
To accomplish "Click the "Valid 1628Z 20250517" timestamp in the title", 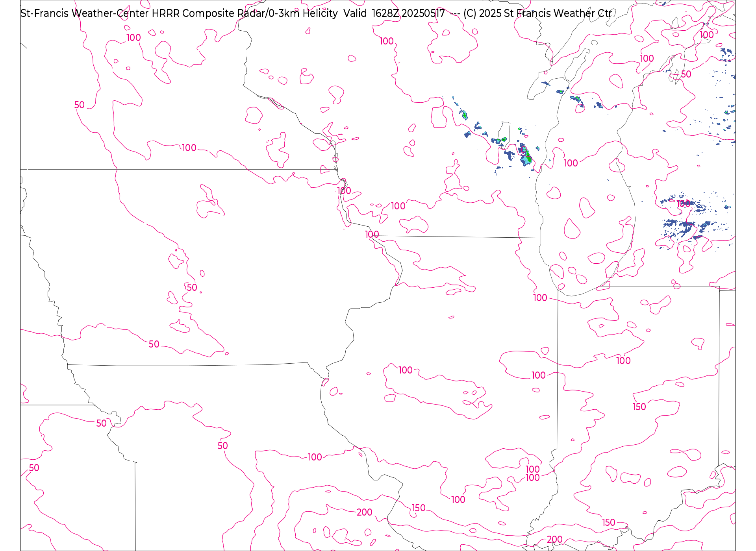I will (394, 14).
